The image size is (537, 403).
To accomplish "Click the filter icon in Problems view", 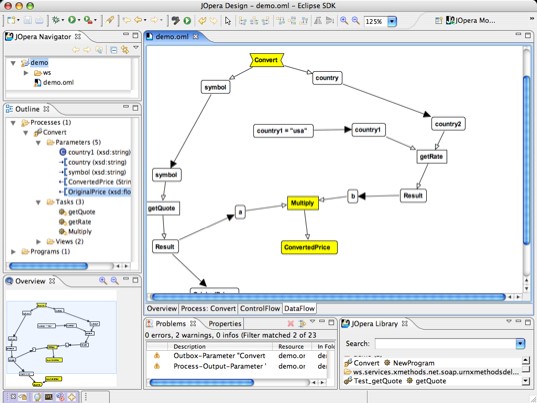I will pyautogui.click(x=302, y=324).
